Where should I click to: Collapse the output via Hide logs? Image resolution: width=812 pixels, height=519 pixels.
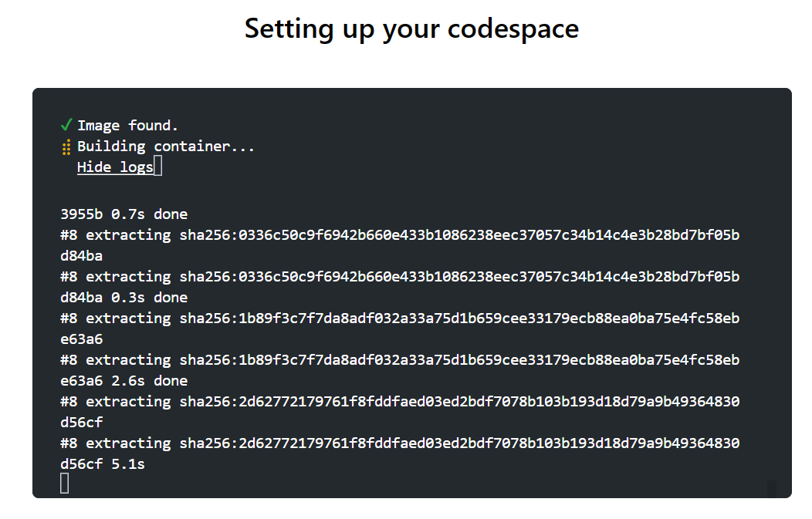click(115, 167)
